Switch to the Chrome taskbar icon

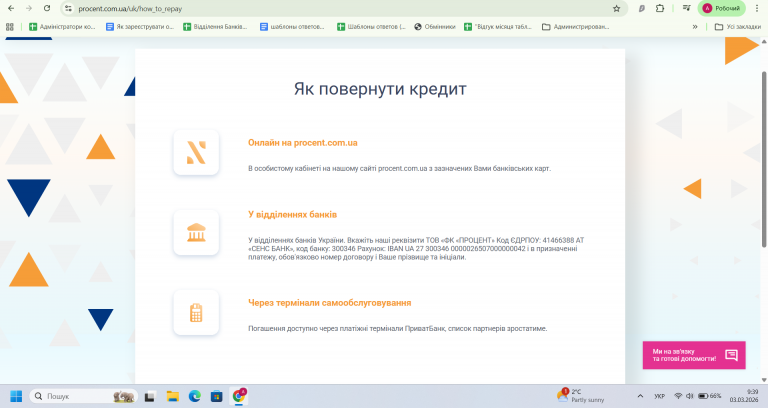click(239, 396)
